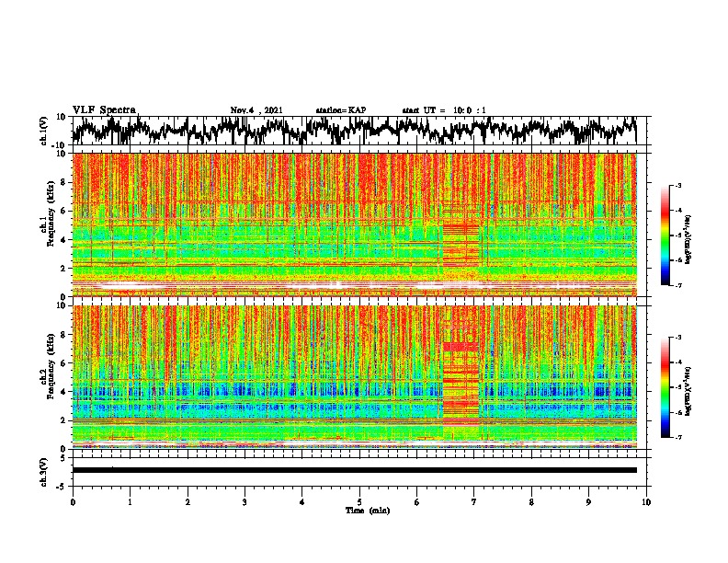Click the "6" tick on the time axis
The width and height of the screenshot is (728, 563).
pyautogui.click(x=417, y=502)
